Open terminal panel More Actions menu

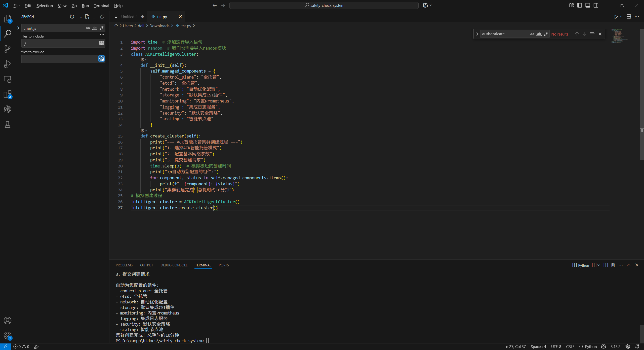pos(621,265)
